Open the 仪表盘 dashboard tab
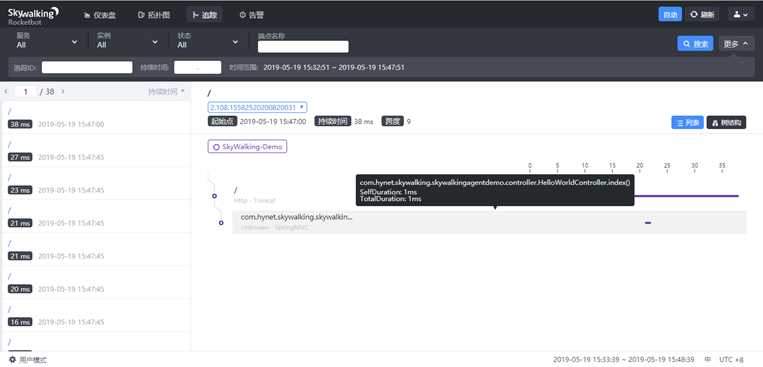763x367 pixels. coord(100,15)
